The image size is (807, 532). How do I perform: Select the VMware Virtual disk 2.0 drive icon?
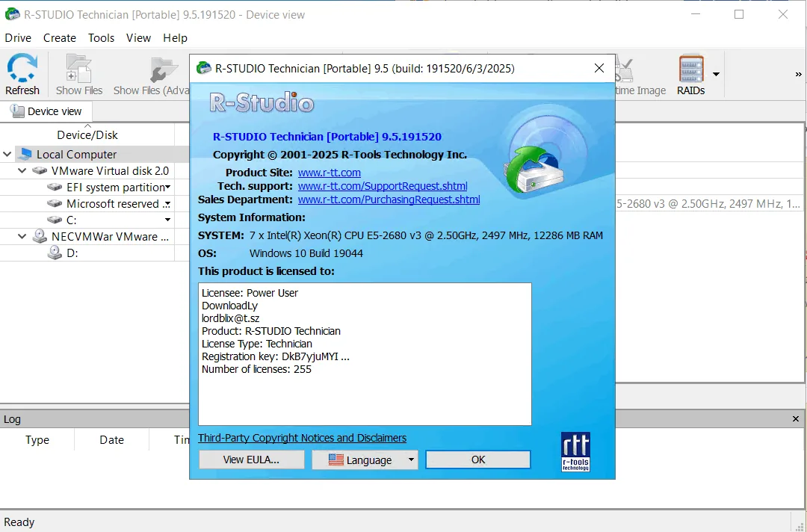40,171
